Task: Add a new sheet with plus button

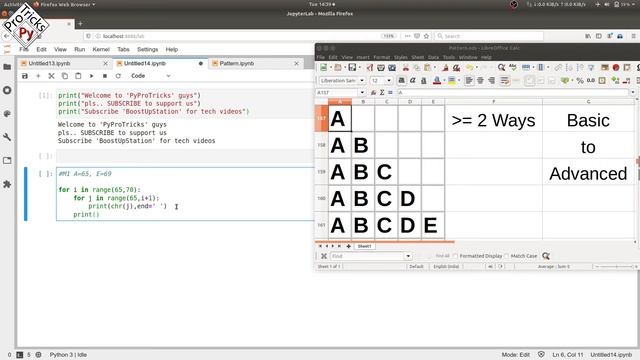Action: pos(348,246)
